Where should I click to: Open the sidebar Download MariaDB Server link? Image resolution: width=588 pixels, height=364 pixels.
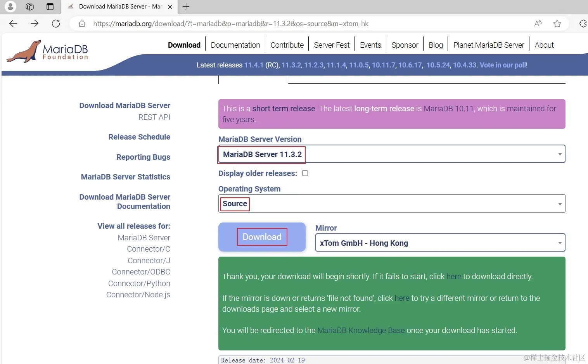[x=125, y=105]
